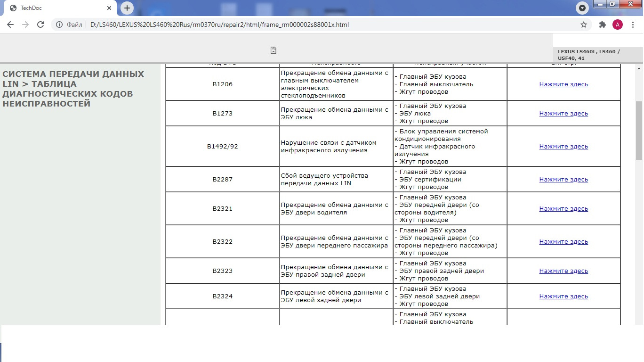Select the code cell B1273
The width and height of the screenshot is (644, 362).
point(223,114)
